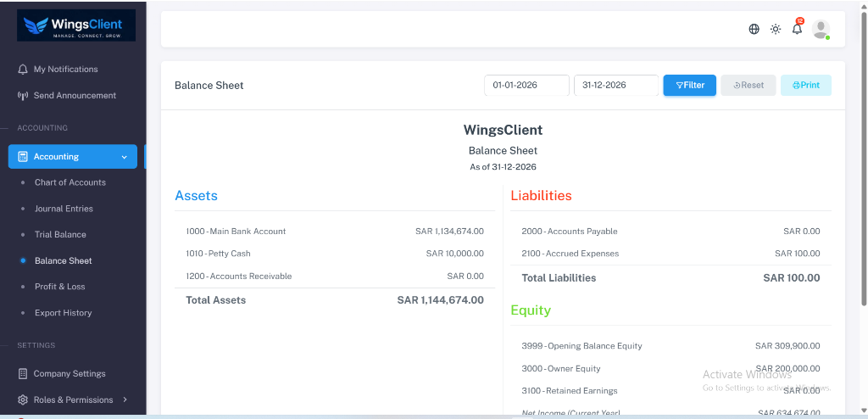Click the end date field 31-12-2026
The height and width of the screenshot is (419, 868).
[616, 86]
